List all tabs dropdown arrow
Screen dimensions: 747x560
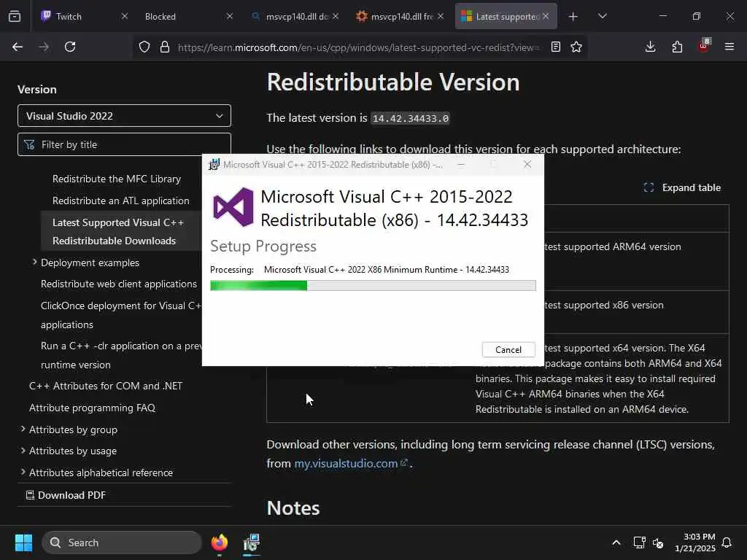(602, 17)
